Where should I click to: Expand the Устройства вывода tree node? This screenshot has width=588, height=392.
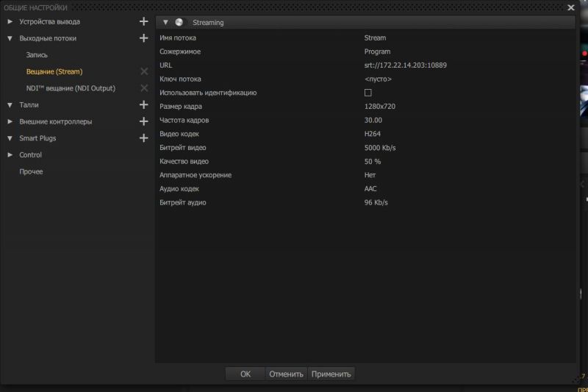[x=10, y=21]
